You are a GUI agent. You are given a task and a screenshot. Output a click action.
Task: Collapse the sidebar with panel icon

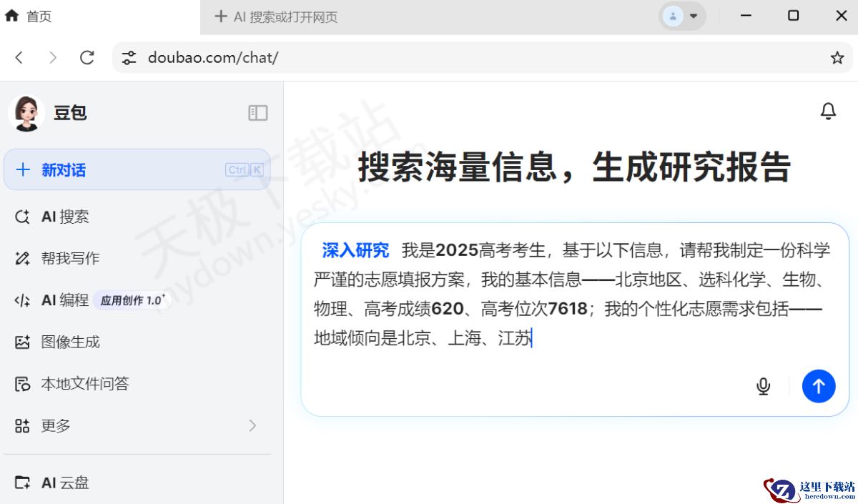click(258, 113)
